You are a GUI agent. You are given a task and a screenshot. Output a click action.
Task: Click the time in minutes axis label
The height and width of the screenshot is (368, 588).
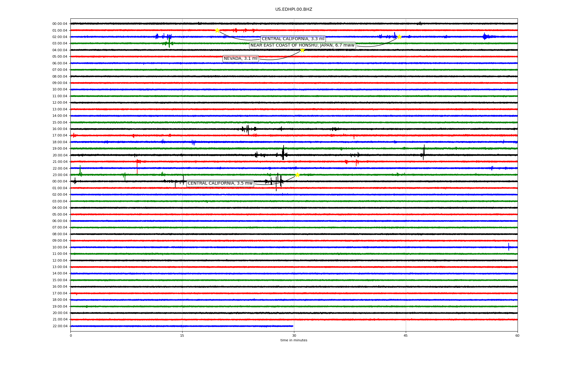(x=293, y=340)
